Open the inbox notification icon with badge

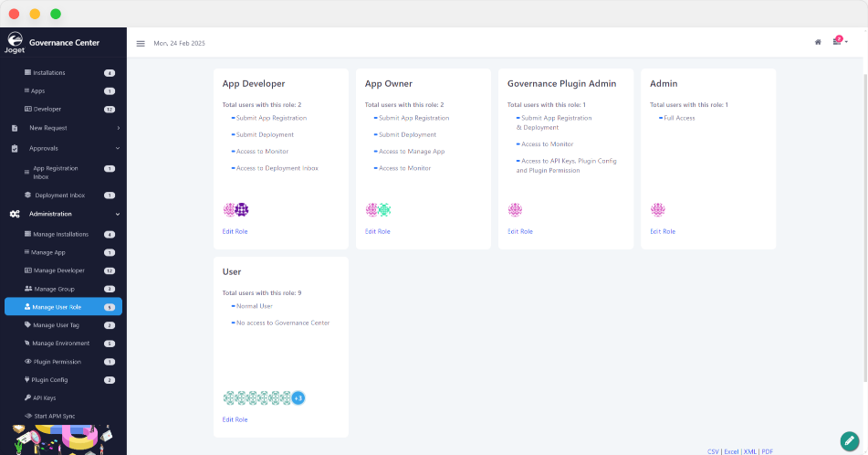837,42
